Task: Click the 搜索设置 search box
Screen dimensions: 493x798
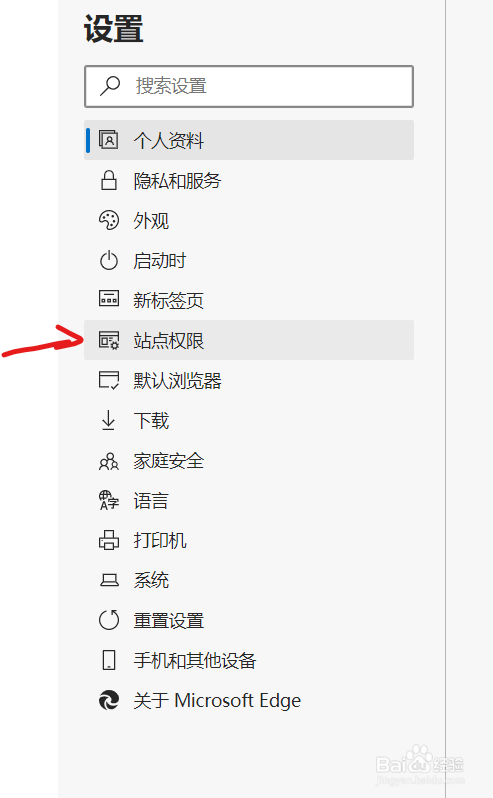Action: click(249, 86)
